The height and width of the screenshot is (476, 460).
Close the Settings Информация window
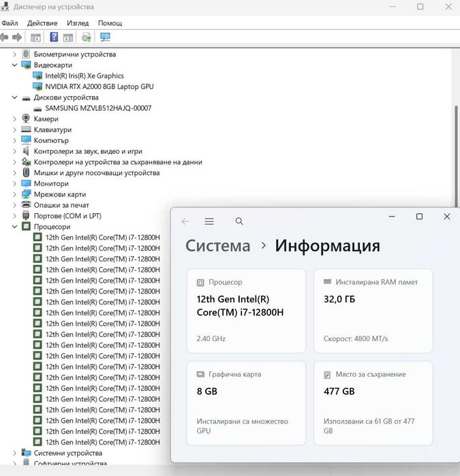pos(446,217)
